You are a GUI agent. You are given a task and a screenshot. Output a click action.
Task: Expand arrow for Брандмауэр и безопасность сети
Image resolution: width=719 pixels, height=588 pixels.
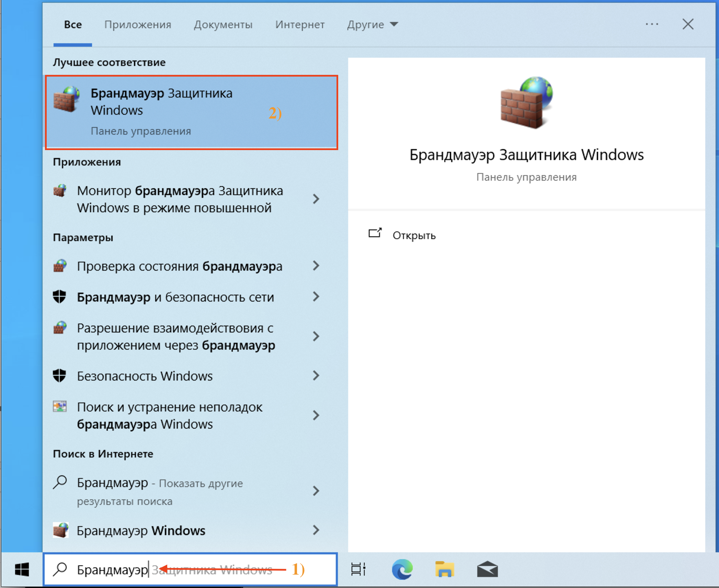coord(316,296)
